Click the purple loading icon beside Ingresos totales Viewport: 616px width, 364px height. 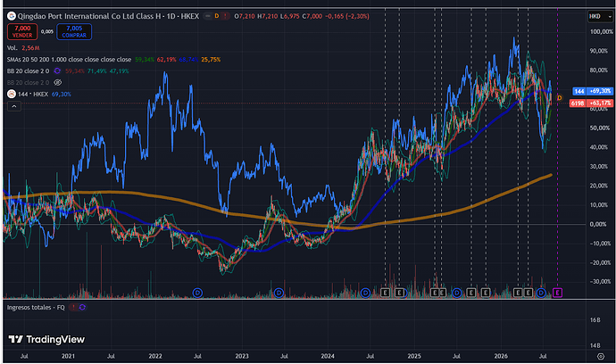[x=82, y=308]
